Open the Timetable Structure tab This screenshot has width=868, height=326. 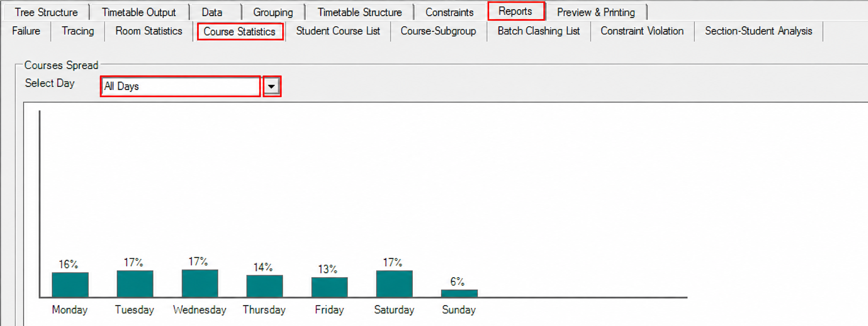pyautogui.click(x=359, y=12)
